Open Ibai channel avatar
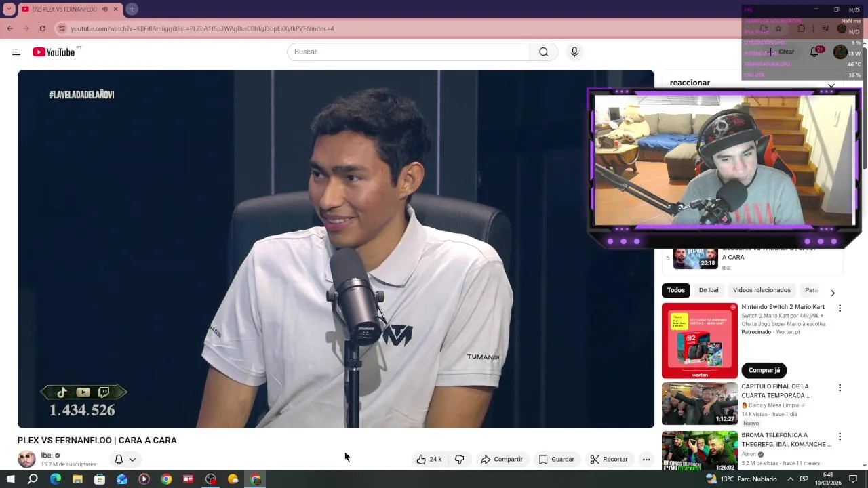Screen dimensions: 868x488 (26, 459)
